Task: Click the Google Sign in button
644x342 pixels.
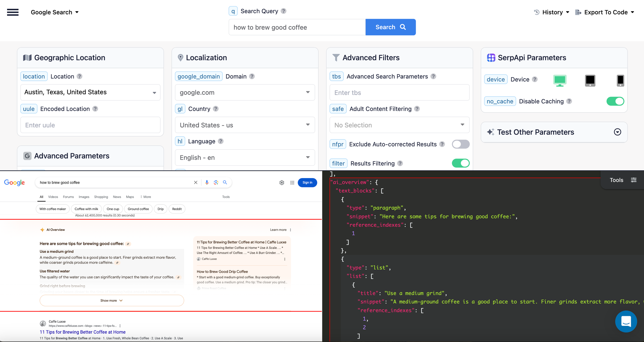Action: (x=308, y=183)
